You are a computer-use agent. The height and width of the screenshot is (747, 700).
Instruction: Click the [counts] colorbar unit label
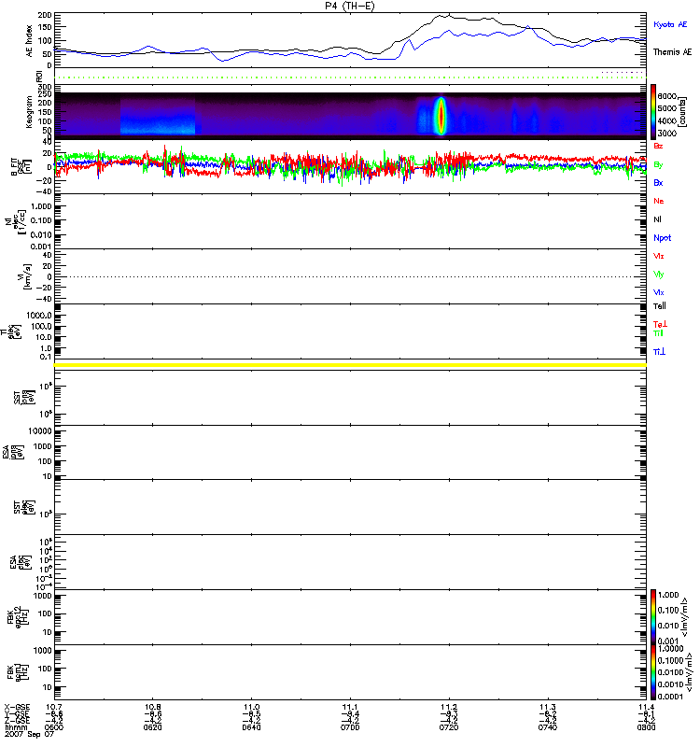(683, 112)
